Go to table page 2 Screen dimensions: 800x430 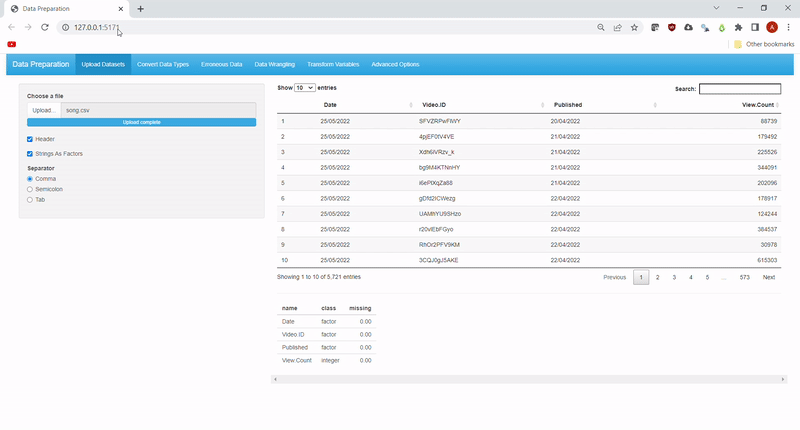pyautogui.click(x=658, y=277)
